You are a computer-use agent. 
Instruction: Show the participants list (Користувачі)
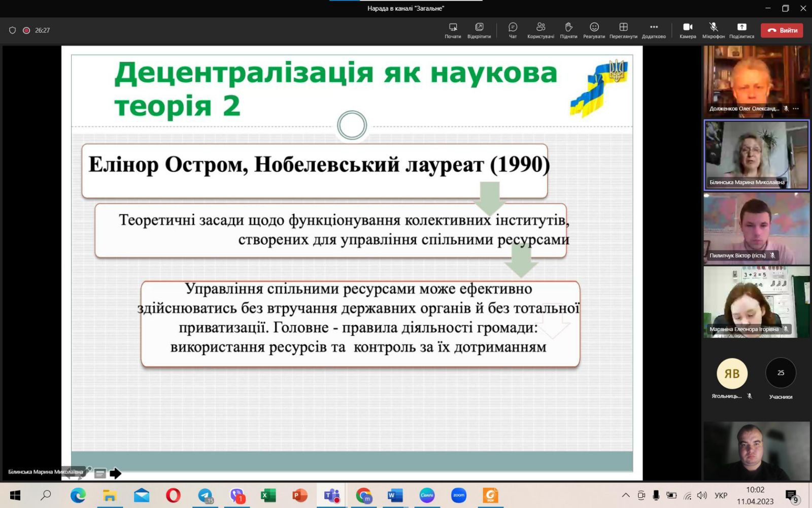540,30
